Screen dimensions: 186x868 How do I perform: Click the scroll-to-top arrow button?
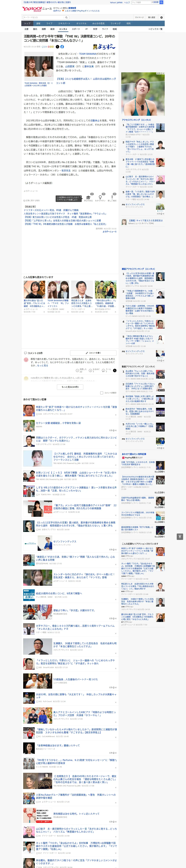(x=180, y=536)
